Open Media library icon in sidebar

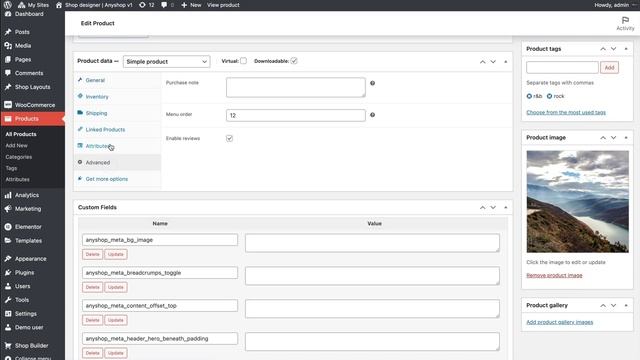pyautogui.click(x=8, y=46)
